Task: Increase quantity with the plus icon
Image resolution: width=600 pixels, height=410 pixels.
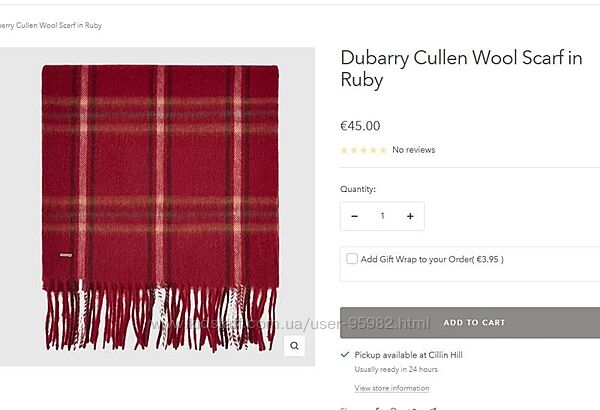Action: pyautogui.click(x=410, y=216)
